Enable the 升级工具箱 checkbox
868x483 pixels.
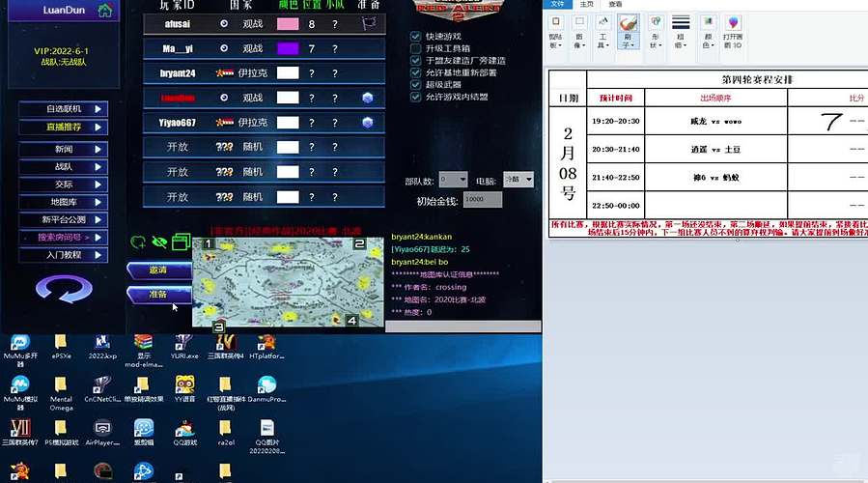tap(415, 48)
